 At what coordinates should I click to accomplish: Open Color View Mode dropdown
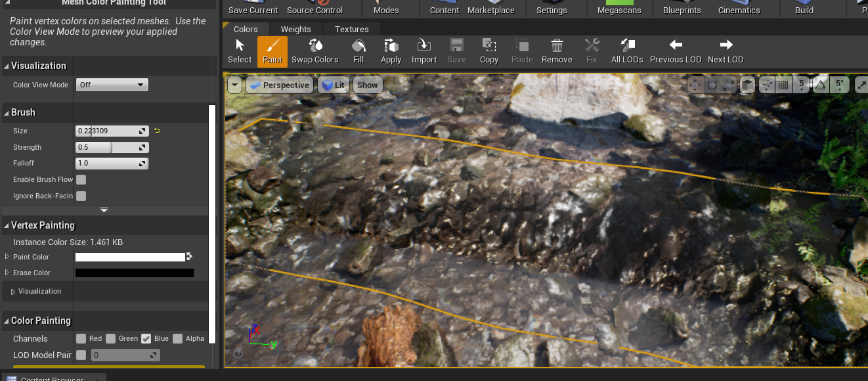point(112,85)
